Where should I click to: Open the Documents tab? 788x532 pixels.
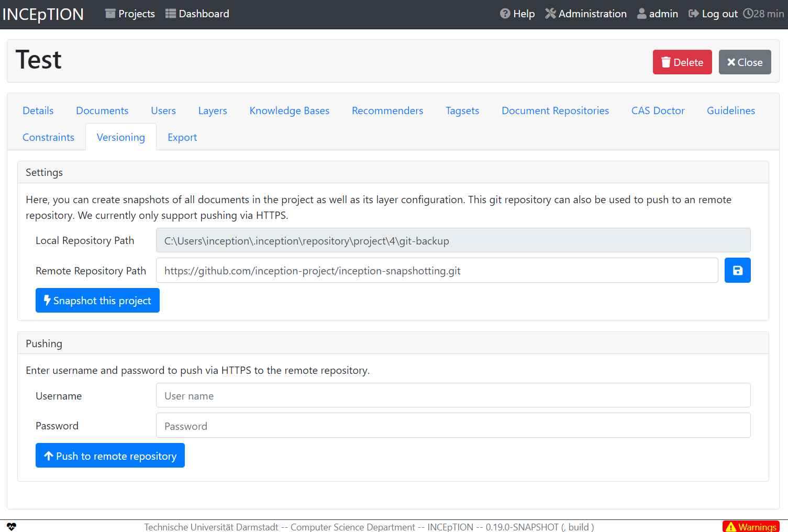coord(102,110)
